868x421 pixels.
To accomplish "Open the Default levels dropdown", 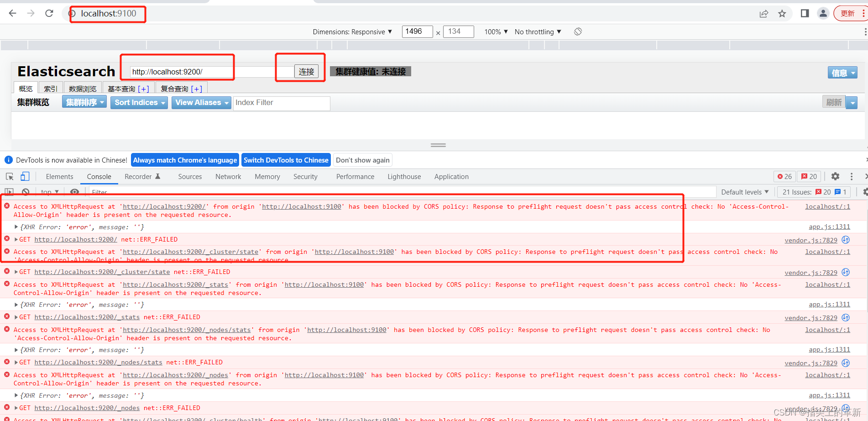I will (x=745, y=192).
